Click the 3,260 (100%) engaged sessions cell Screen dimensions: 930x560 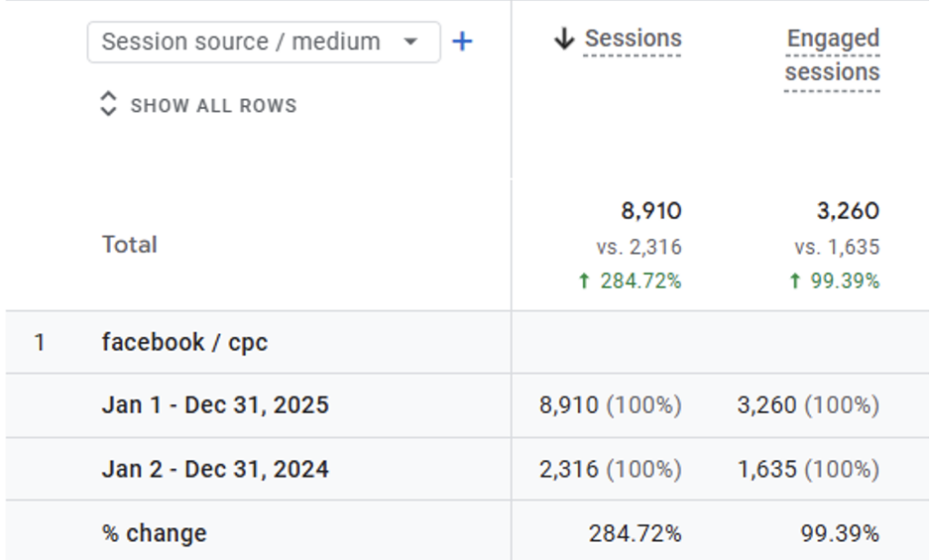808,405
